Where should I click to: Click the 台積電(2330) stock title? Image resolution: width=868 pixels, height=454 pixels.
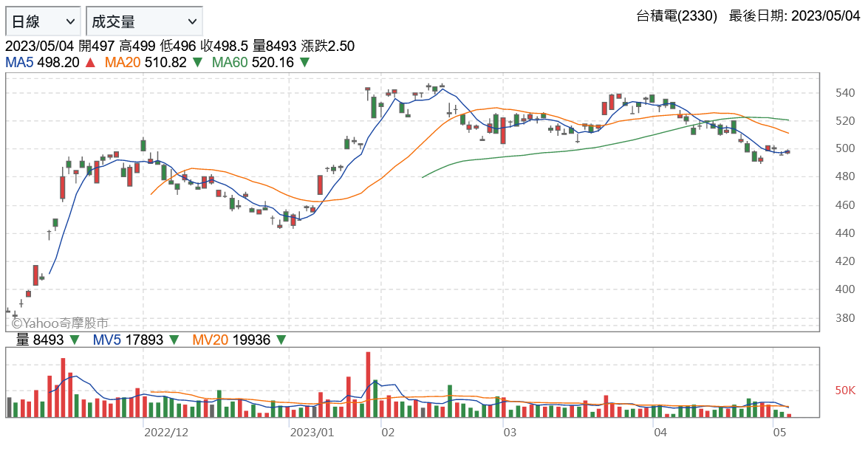(677, 16)
